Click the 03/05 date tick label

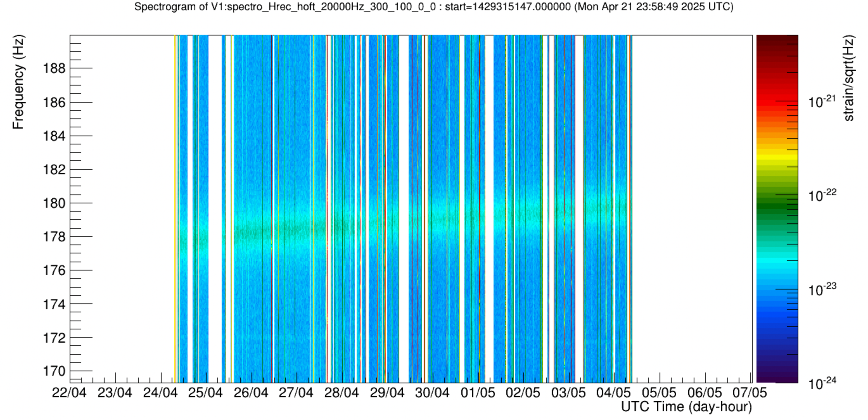point(568,393)
